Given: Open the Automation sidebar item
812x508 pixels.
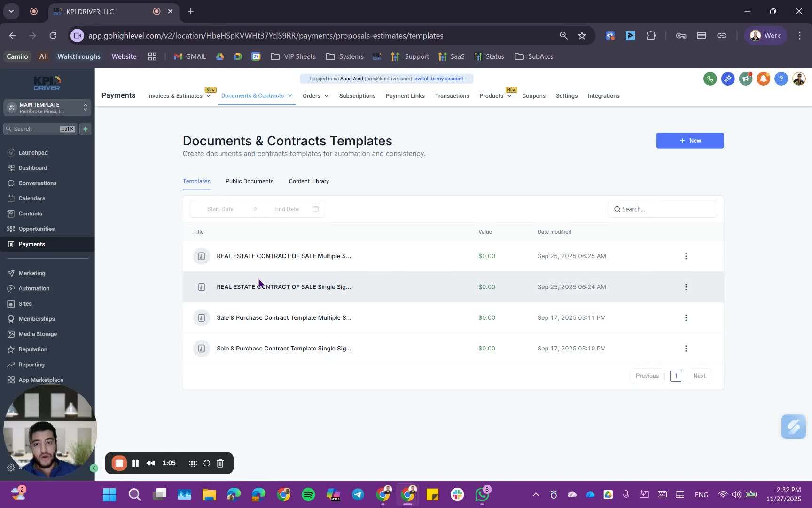Looking at the screenshot, I should tap(34, 289).
